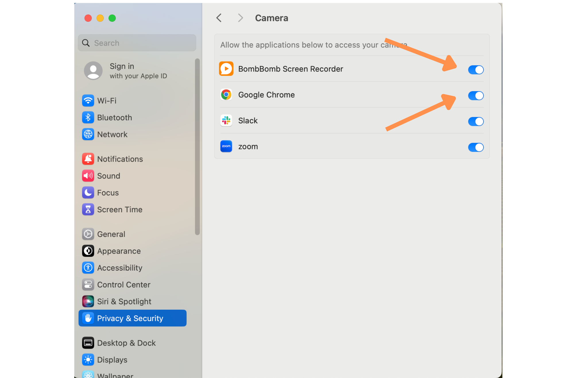588x378 pixels.
Task: Turn off Google Chrome camera toggle
Action: [476, 96]
